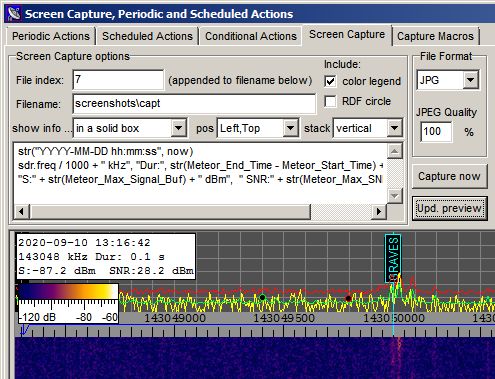
Task: Click the GRAVES frequency marker label
Action: click(x=393, y=258)
